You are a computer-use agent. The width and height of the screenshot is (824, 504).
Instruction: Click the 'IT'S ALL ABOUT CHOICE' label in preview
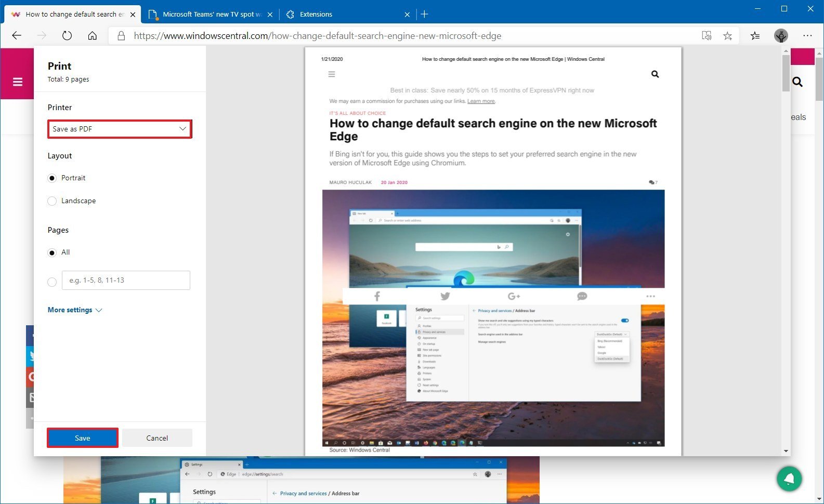click(357, 113)
